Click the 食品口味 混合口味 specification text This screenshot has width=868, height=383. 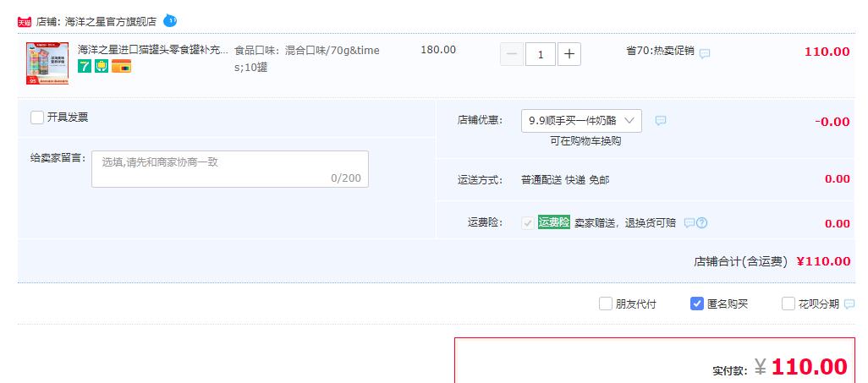point(307,58)
